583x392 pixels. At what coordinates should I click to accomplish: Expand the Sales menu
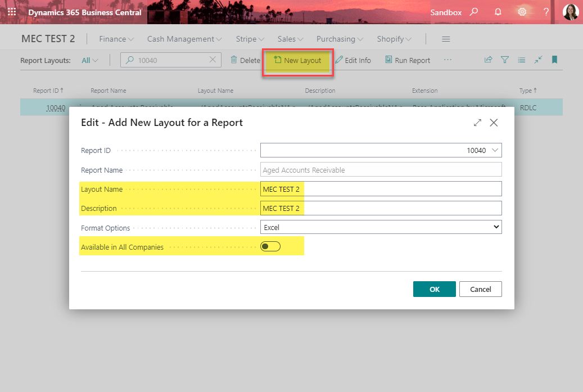click(291, 39)
